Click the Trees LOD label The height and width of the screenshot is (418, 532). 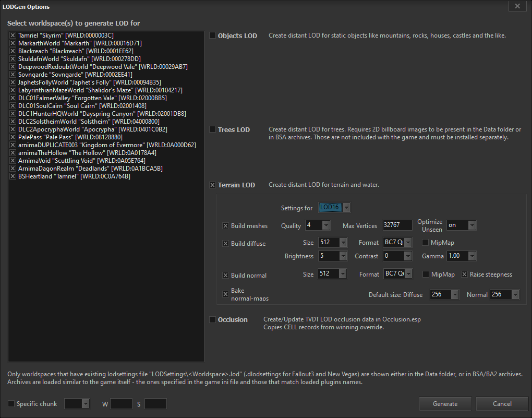coord(234,130)
